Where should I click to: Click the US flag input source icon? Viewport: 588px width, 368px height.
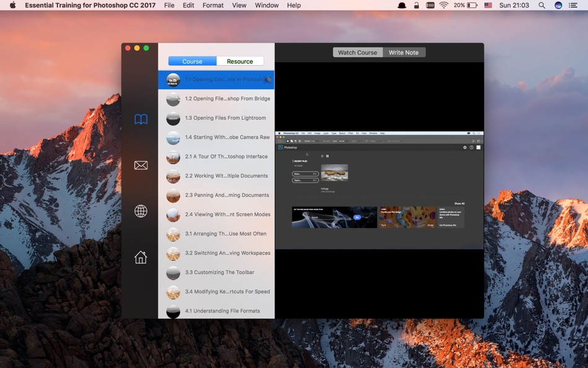(x=488, y=5)
